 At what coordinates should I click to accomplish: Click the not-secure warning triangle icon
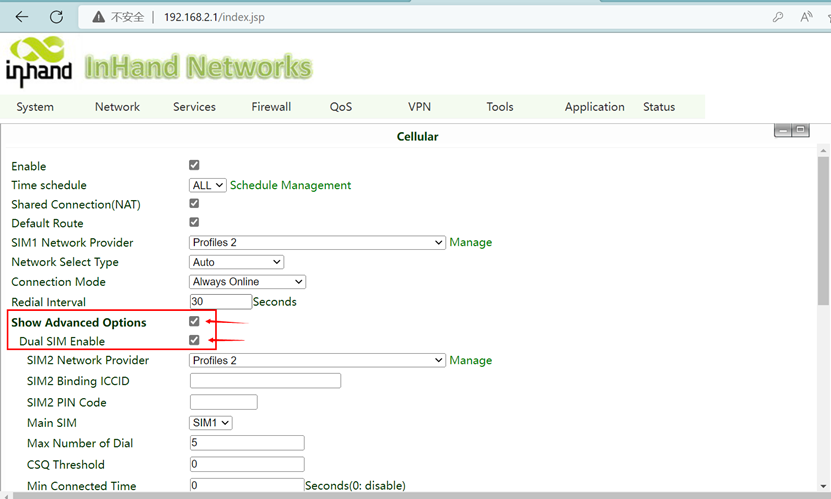[x=99, y=17]
